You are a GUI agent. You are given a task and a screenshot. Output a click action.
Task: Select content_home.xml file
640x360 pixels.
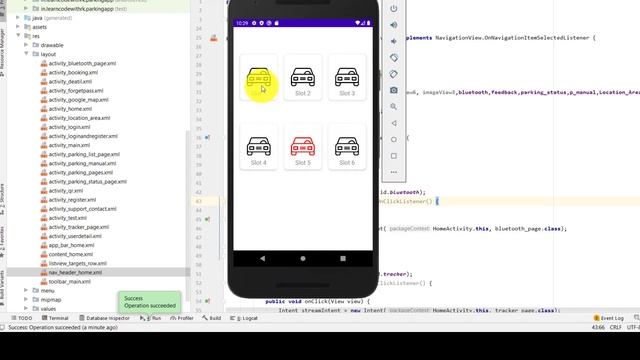pos(67,254)
